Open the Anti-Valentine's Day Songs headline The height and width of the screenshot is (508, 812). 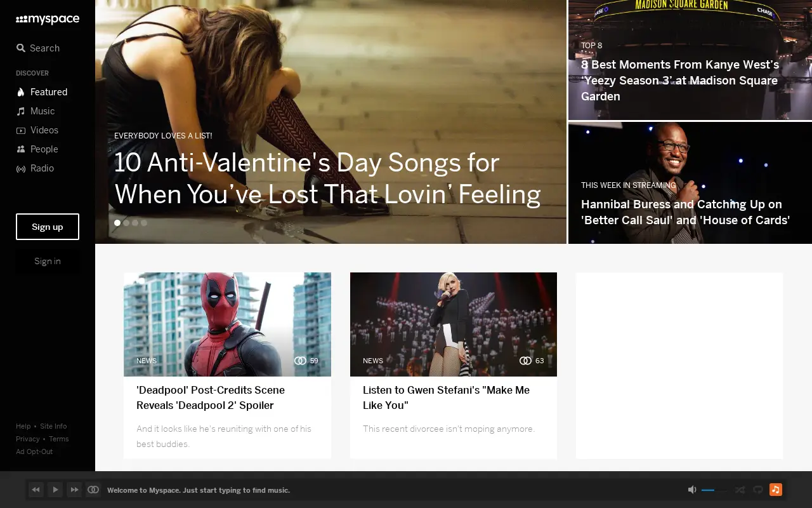coord(327,178)
